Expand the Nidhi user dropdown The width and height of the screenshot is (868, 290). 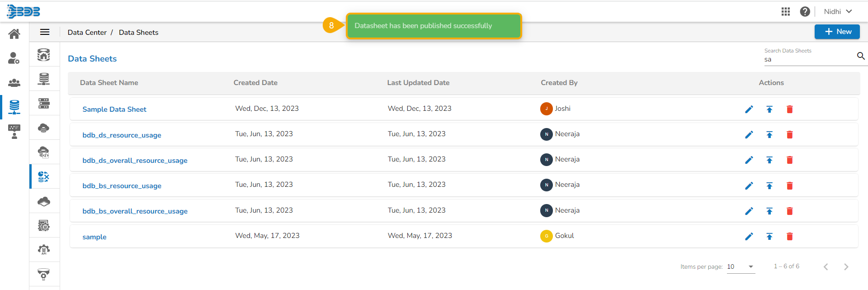tap(838, 12)
